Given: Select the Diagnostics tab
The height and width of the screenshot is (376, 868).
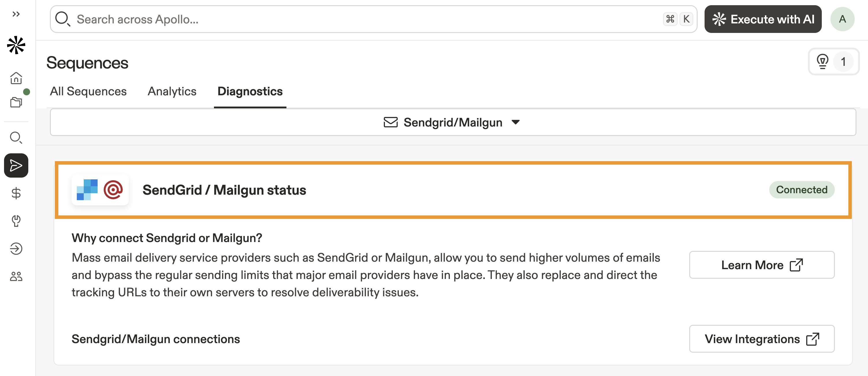Looking at the screenshot, I should tap(250, 91).
